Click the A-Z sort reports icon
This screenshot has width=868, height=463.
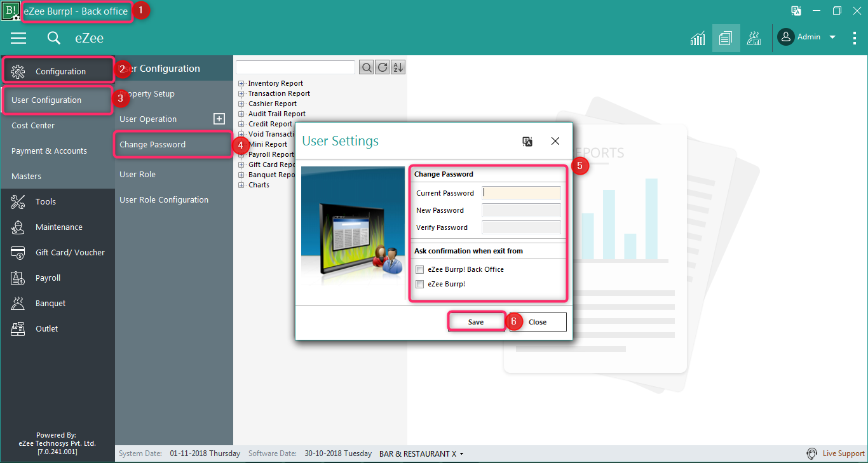click(x=398, y=67)
